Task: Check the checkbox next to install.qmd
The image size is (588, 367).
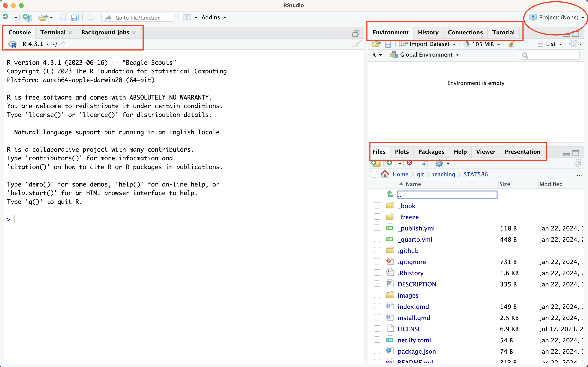Action: point(377,317)
